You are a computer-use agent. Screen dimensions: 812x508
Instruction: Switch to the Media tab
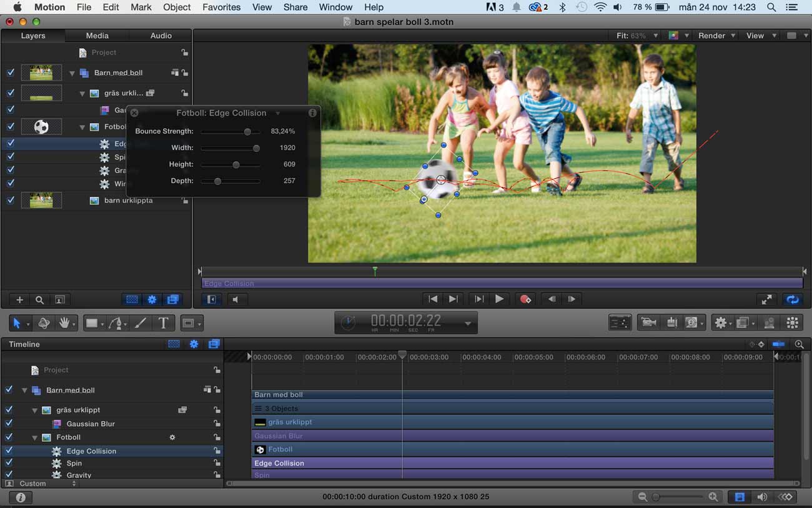(97, 36)
